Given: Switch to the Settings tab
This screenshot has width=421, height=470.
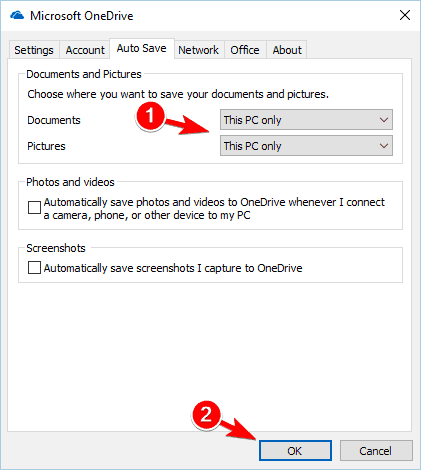Looking at the screenshot, I should click(x=34, y=50).
